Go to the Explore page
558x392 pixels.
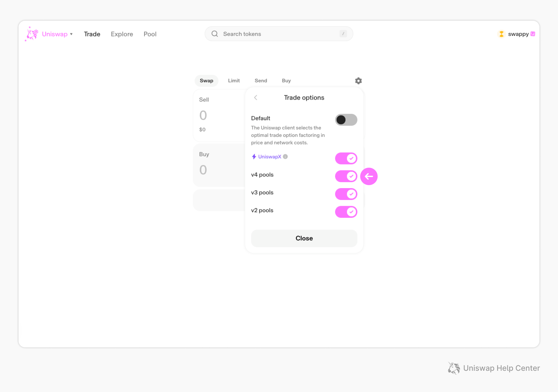coord(122,34)
